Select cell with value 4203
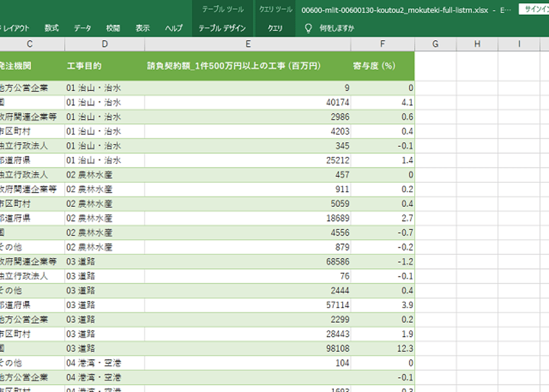 pyautogui.click(x=248, y=132)
